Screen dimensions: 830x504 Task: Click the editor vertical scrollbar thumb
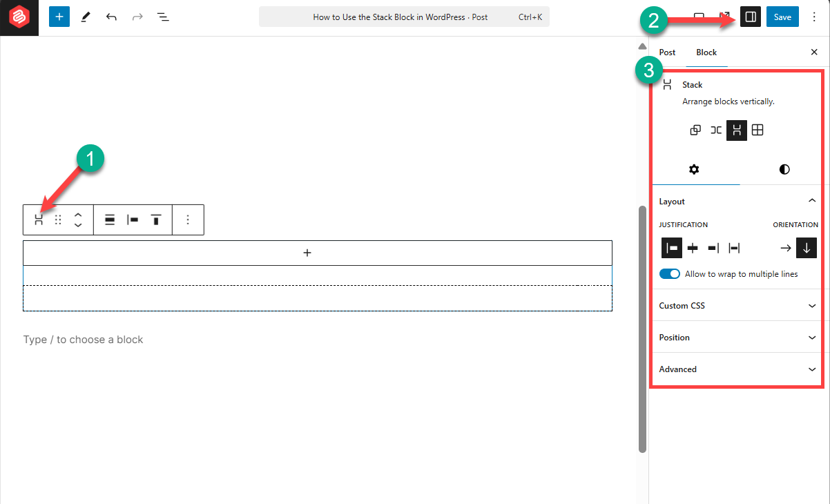tap(642, 329)
